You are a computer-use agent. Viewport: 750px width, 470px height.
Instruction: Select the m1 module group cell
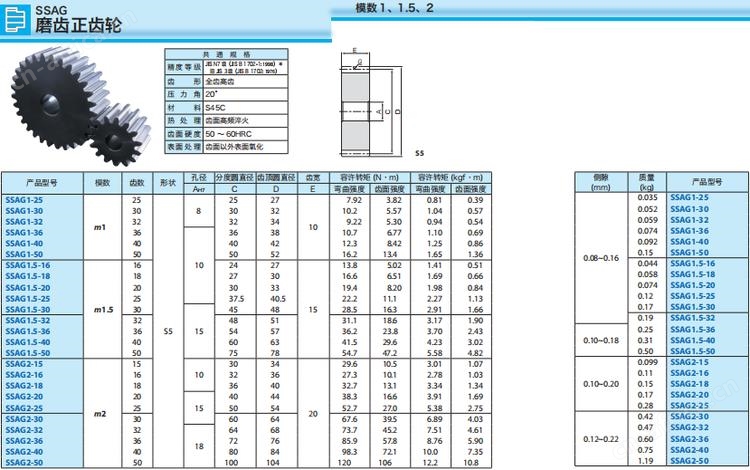tap(100, 228)
